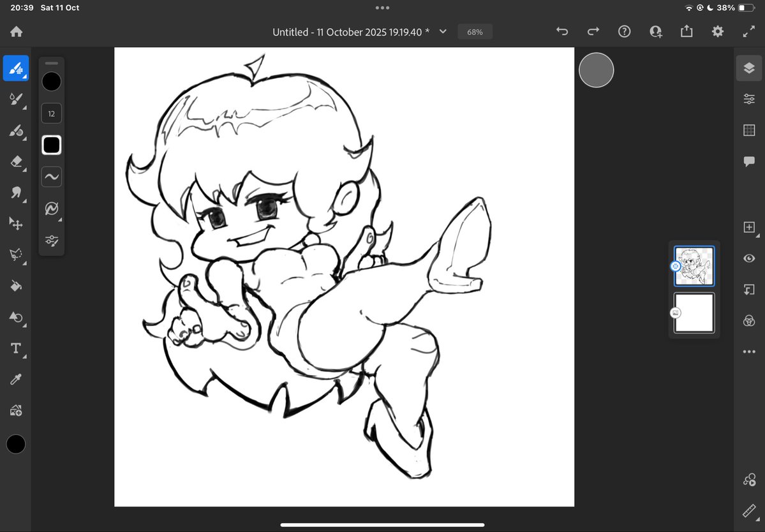Screen dimensions: 765x532
Task: Open the Help menu
Action: 625,32
